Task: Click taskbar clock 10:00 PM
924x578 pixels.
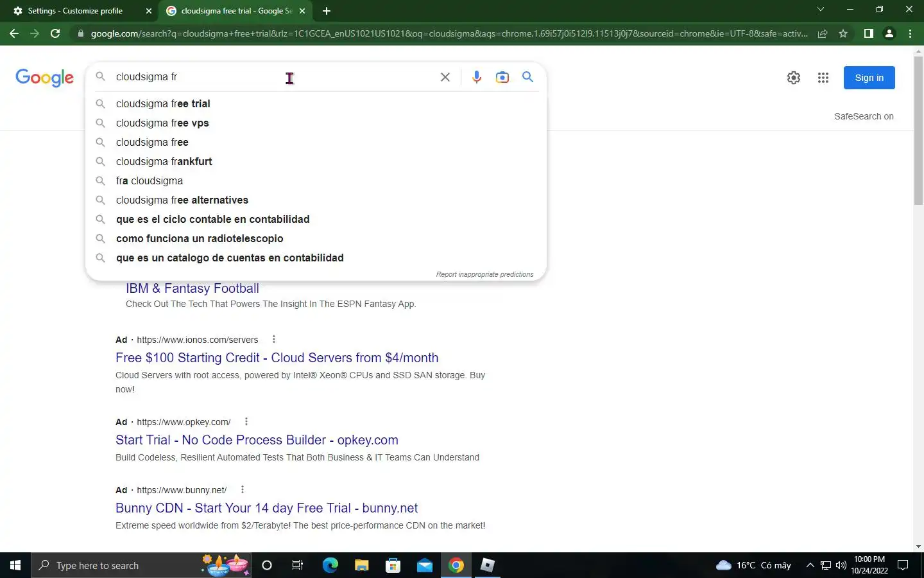Action: pyautogui.click(x=869, y=565)
